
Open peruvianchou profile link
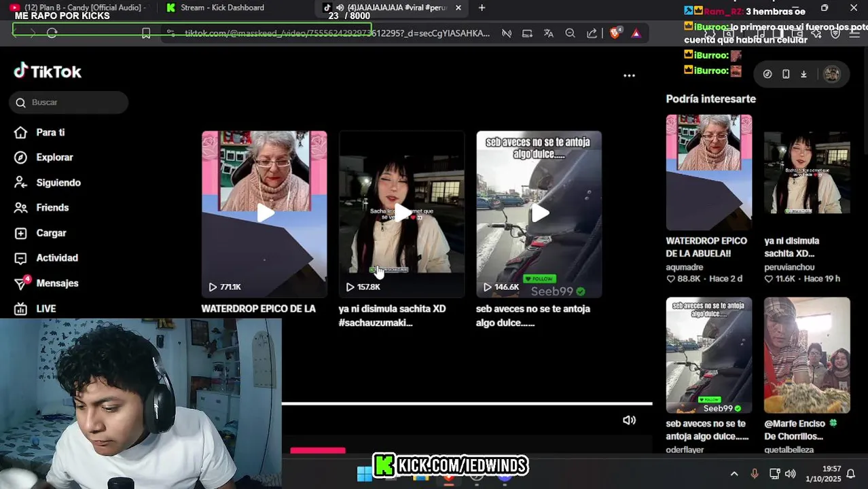pos(789,267)
